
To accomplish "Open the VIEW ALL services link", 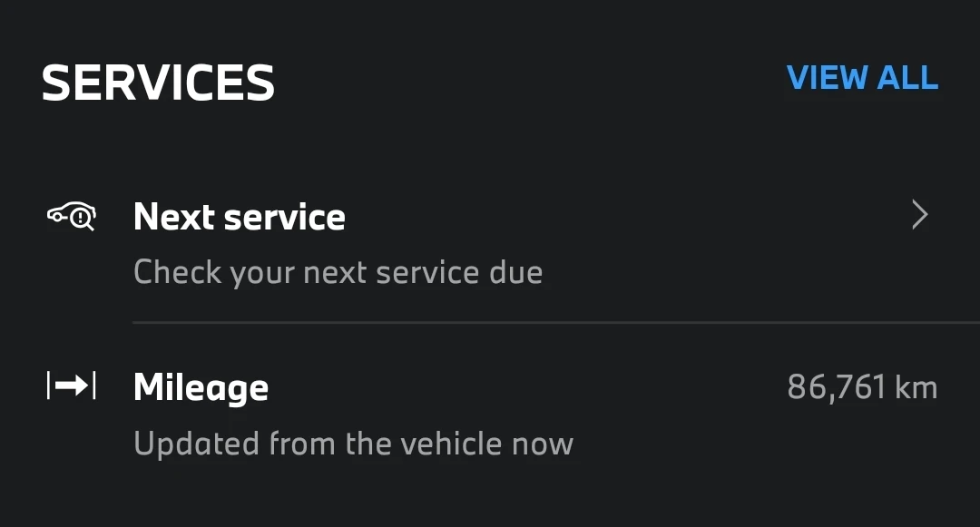I will (x=862, y=78).
